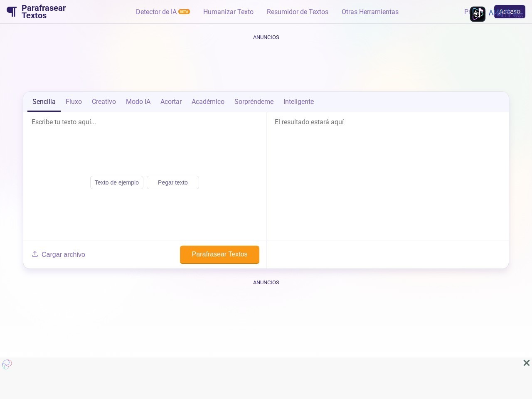The width and height of the screenshot is (532, 399).
Task: Click the orange Parafrasear Textos button
Action: click(x=219, y=254)
